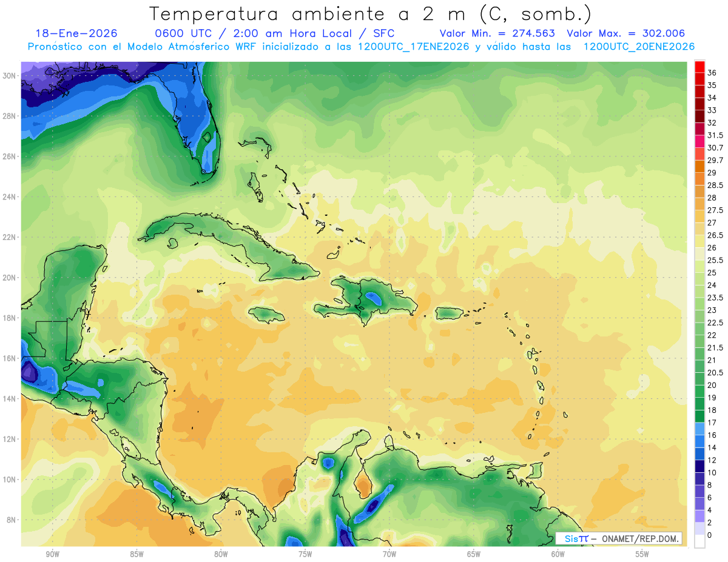Click the 'Valor Max. = 302.006' readout
Viewport: 728px width, 562px height.
point(625,33)
